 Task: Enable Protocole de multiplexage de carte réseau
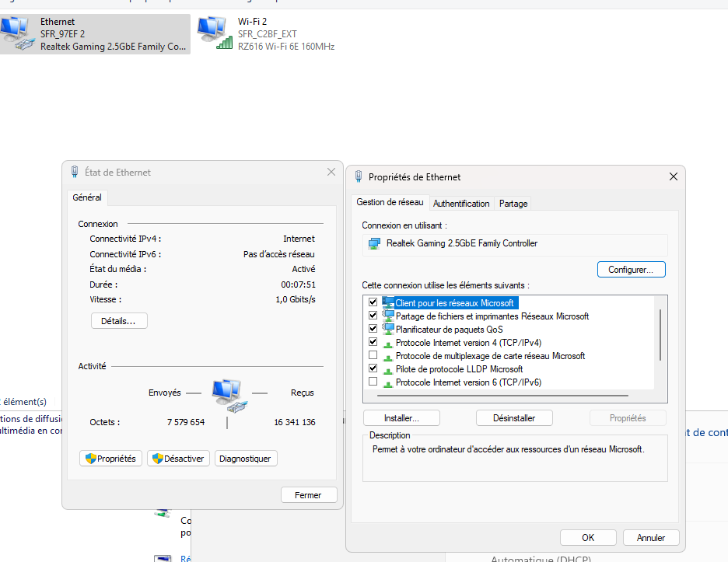(373, 355)
